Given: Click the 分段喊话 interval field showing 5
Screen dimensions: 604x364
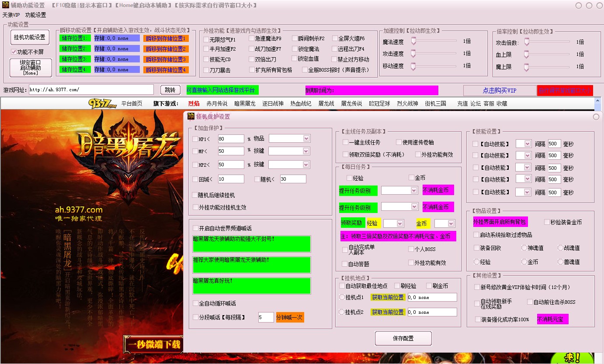Looking at the screenshot, I should point(266,317).
